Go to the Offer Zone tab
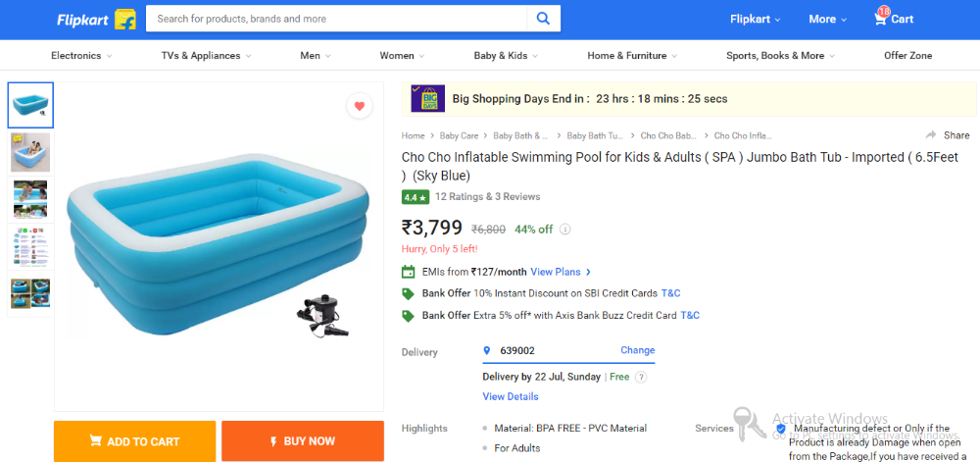980x462 pixels. [x=907, y=56]
